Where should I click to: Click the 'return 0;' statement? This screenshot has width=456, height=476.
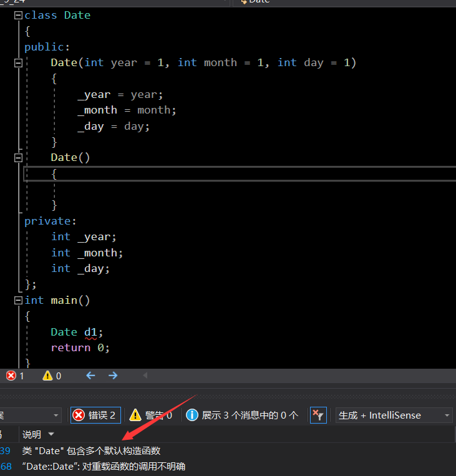(x=80, y=347)
